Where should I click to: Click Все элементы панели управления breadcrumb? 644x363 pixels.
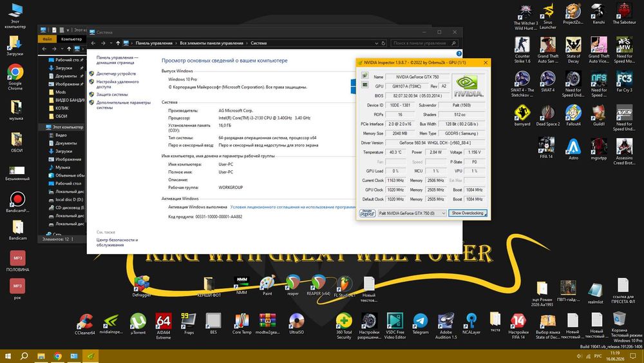tap(211, 43)
